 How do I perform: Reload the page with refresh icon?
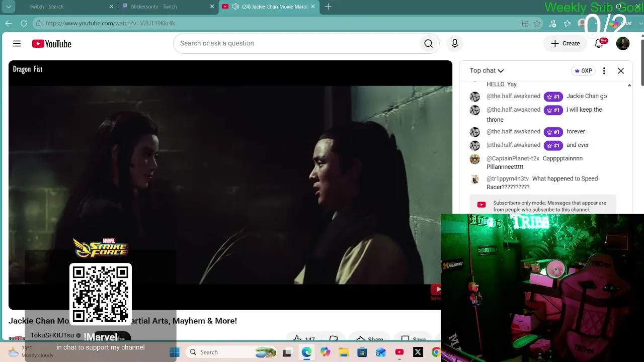click(x=24, y=23)
